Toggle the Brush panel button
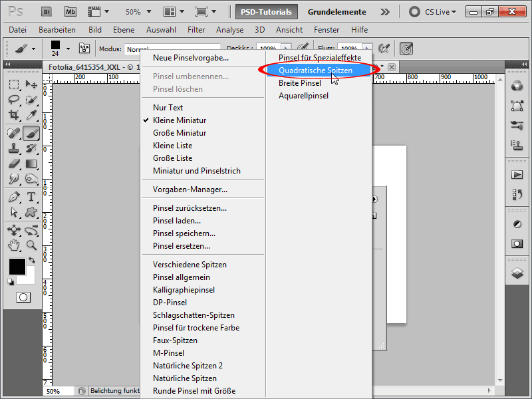Viewport: 532px width, 399px height. point(84,49)
